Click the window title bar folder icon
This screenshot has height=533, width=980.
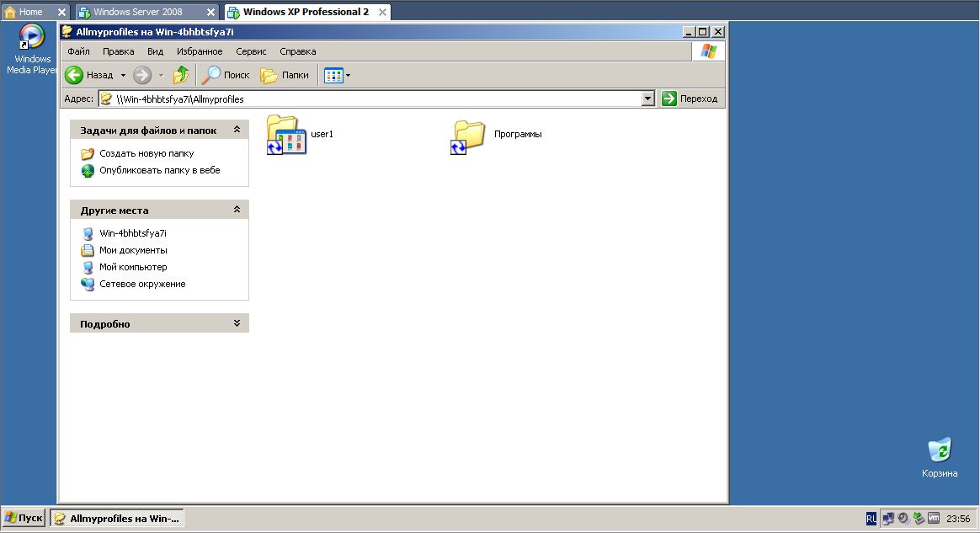[x=67, y=31]
